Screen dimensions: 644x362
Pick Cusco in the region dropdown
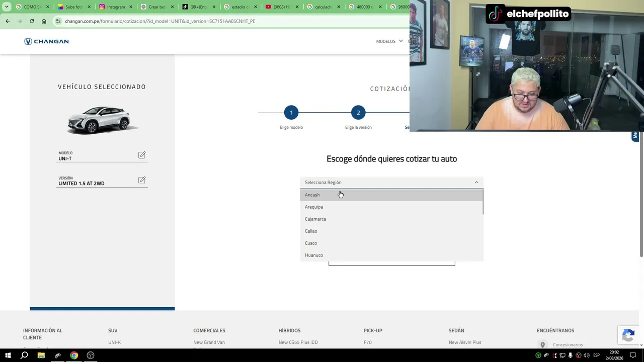(391, 243)
